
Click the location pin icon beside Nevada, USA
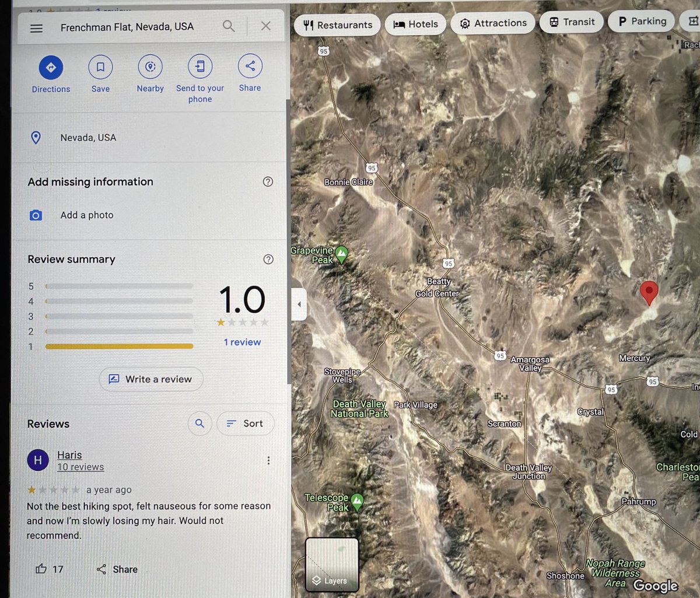36,138
